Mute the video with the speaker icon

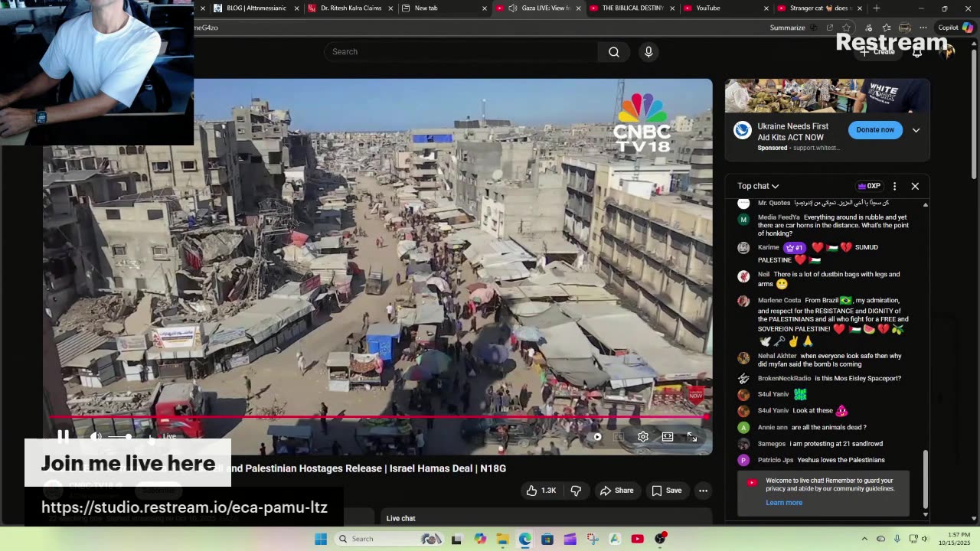pyautogui.click(x=96, y=436)
